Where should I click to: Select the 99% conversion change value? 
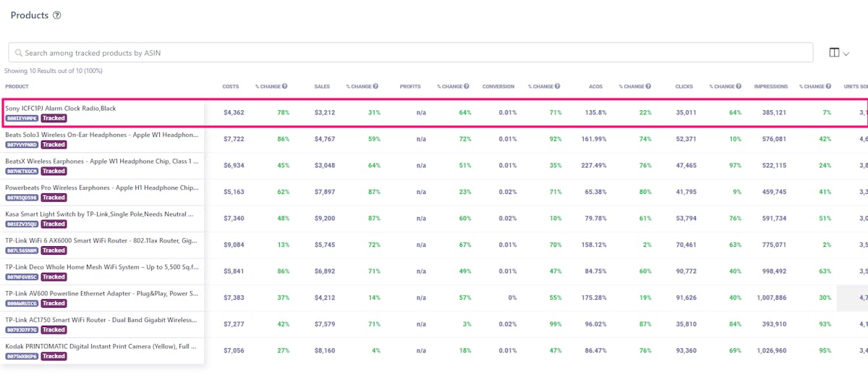click(556, 324)
